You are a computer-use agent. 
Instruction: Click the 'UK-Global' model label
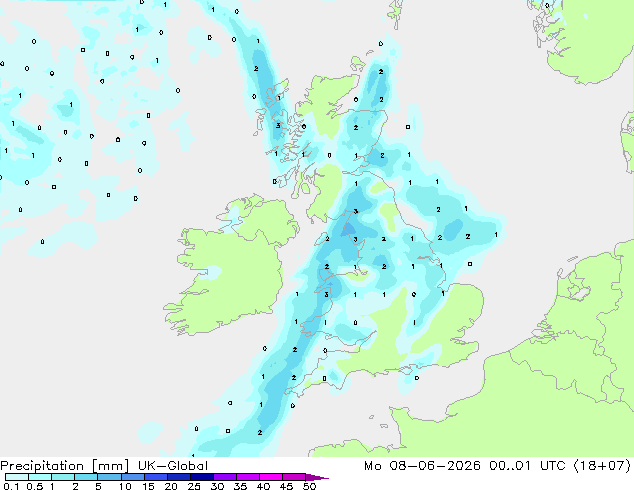[173, 466]
